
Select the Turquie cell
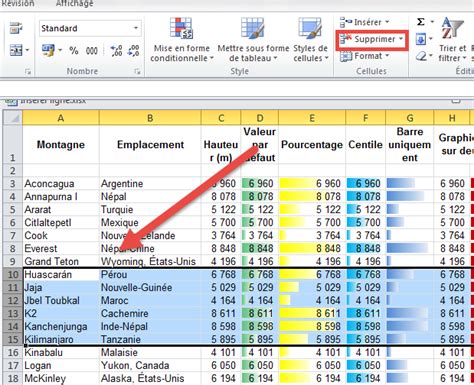coord(150,210)
